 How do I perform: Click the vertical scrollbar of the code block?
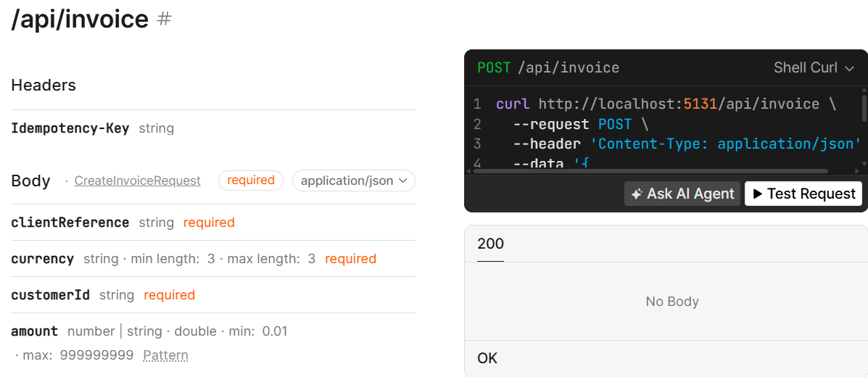tap(864, 107)
